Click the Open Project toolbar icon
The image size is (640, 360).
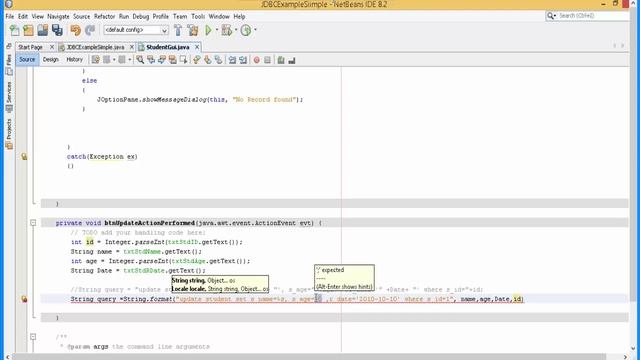[42, 30]
